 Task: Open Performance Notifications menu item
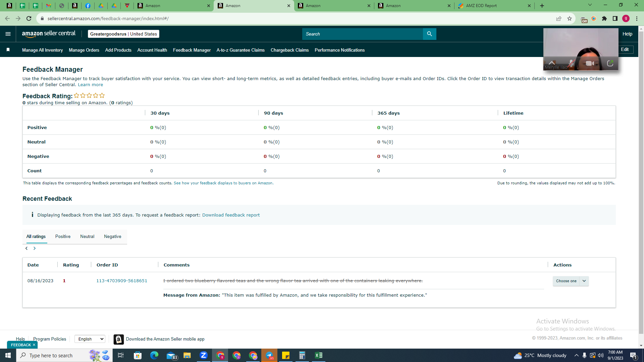(x=339, y=50)
